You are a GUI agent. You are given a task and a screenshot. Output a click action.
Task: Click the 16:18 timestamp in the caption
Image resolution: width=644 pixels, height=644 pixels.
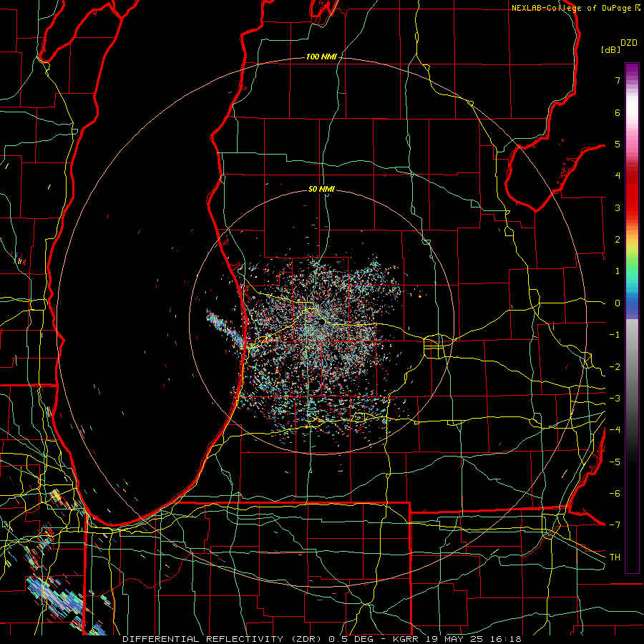[x=507, y=639]
